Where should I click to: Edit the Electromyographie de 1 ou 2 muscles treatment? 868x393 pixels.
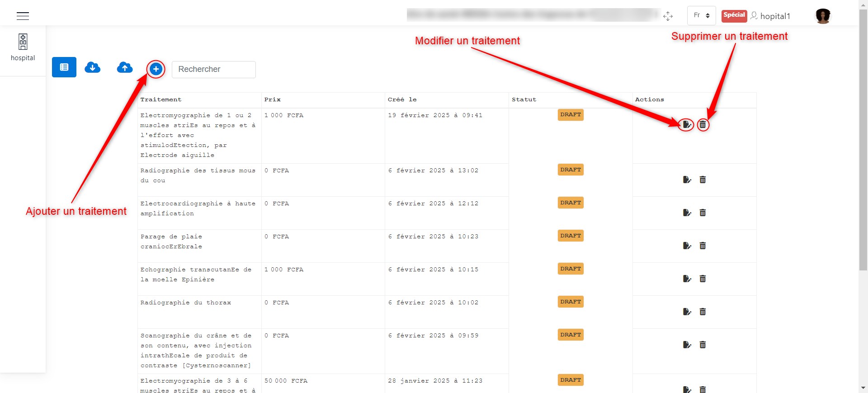coord(687,124)
